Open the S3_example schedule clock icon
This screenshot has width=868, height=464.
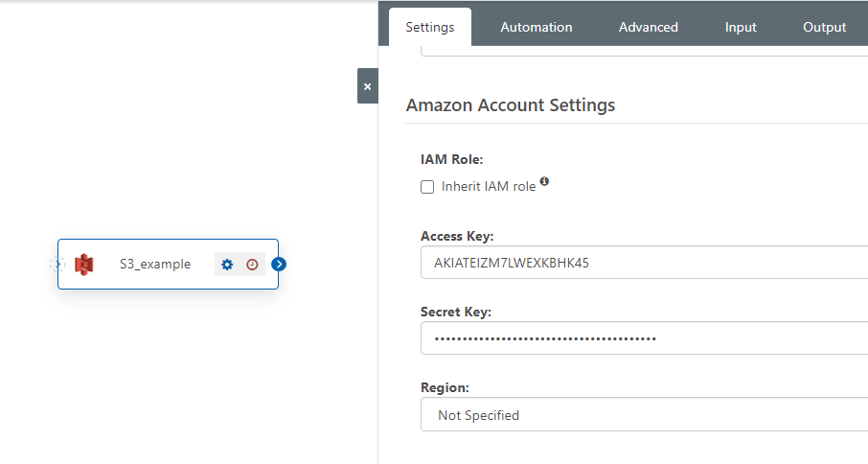(x=252, y=265)
